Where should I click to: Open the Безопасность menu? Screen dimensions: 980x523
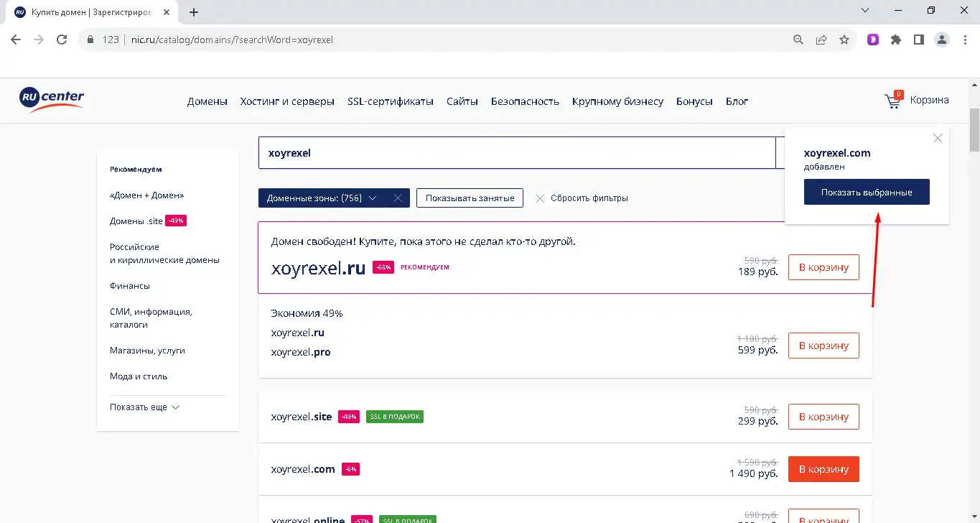525,101
